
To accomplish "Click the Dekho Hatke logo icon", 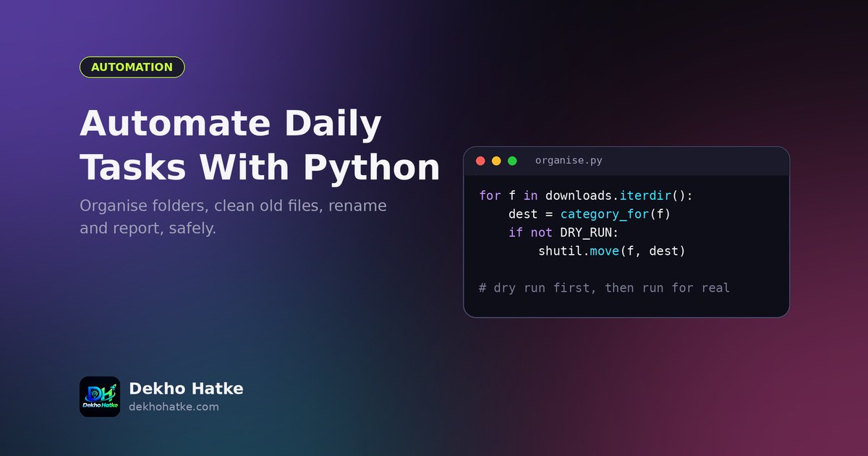I will point(100,397).
